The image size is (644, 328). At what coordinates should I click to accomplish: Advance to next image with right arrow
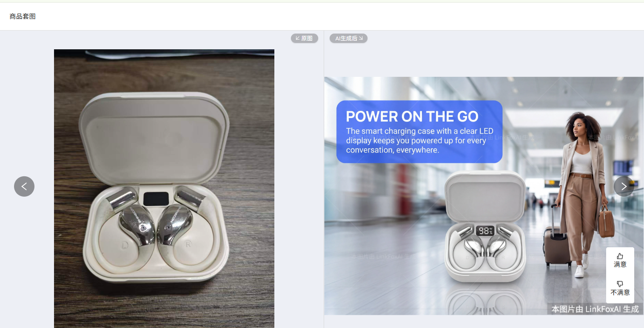(624, 187)
